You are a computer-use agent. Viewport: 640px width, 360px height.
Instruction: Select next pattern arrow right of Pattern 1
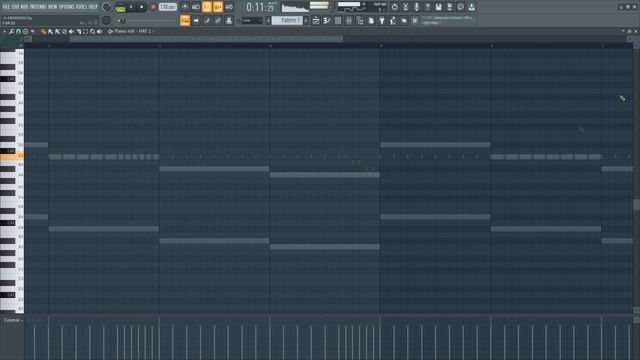click(x=306, y=20)
